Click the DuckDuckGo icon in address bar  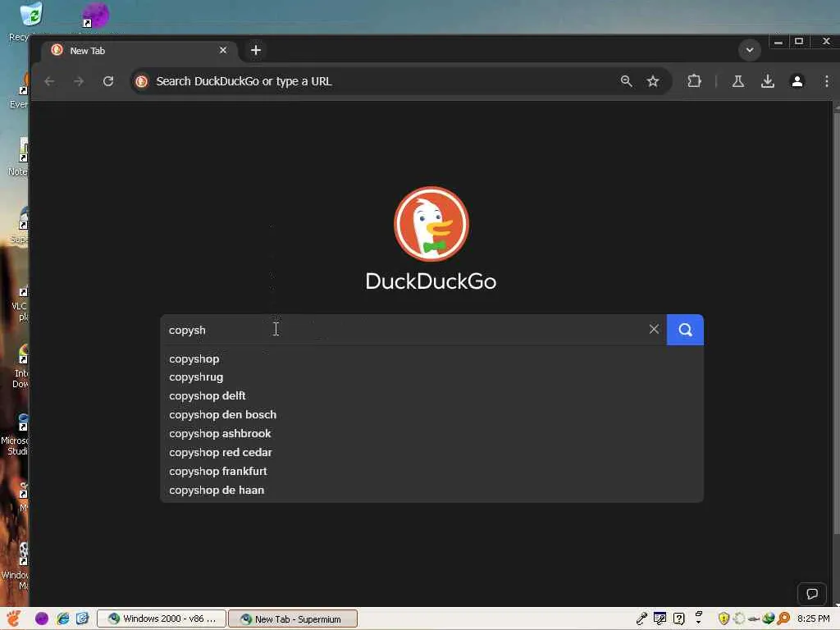coord(141,81)
